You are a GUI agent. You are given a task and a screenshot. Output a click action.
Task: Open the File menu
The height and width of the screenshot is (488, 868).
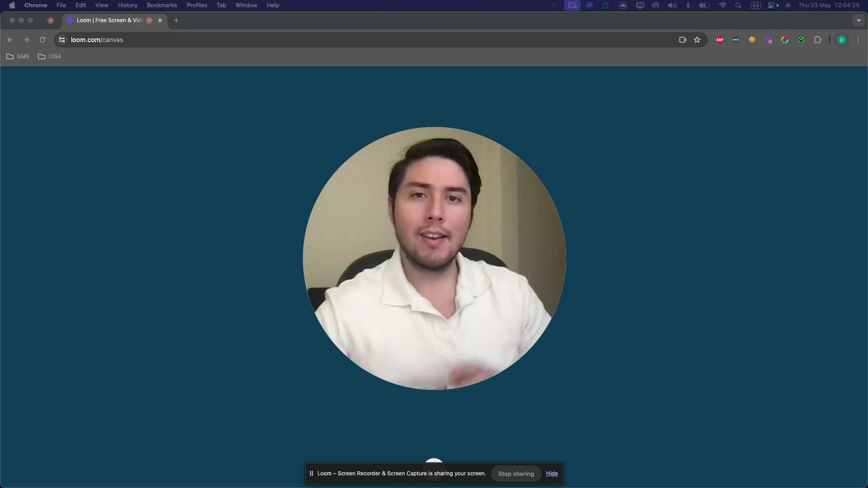61,5
